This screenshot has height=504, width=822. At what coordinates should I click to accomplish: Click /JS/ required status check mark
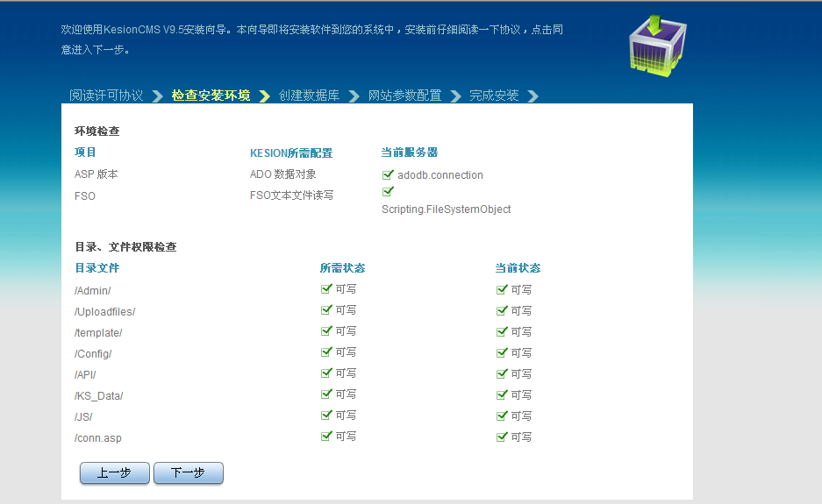pyautogui.click(x=326, y=415)
